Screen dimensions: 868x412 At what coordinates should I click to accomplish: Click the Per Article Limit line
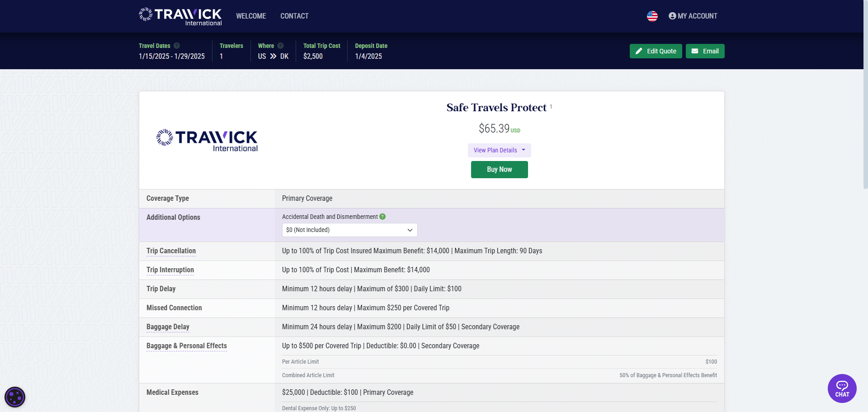coord(499,362)
